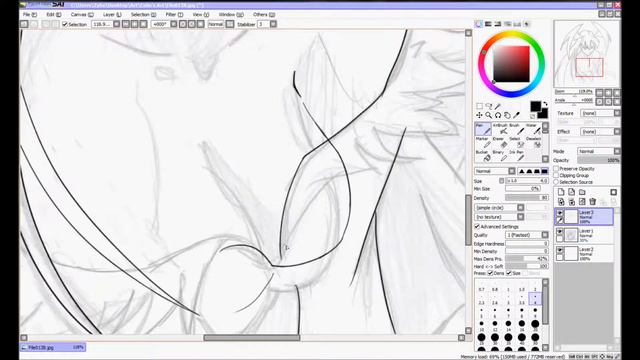
Task: Toggle the Press Size checkbox
Action: pos(509,273)
